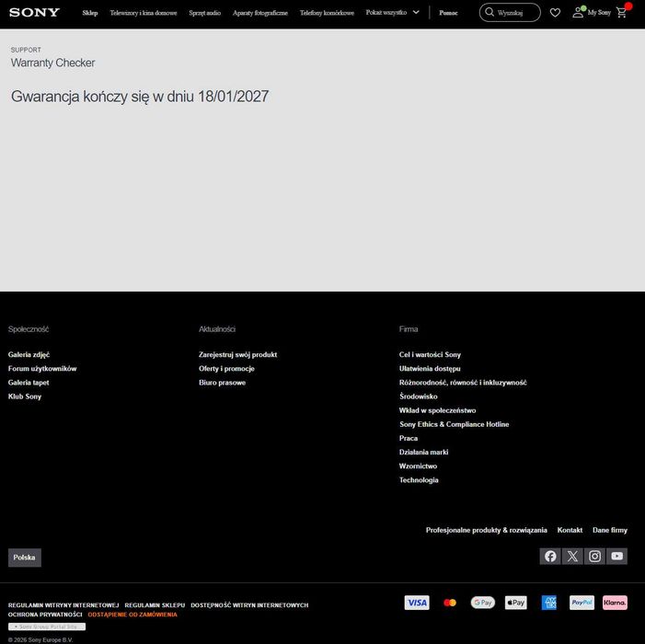This screenshot has width=645, height=644.
Task: Open Kontakt link
Action: pos(570,530)
